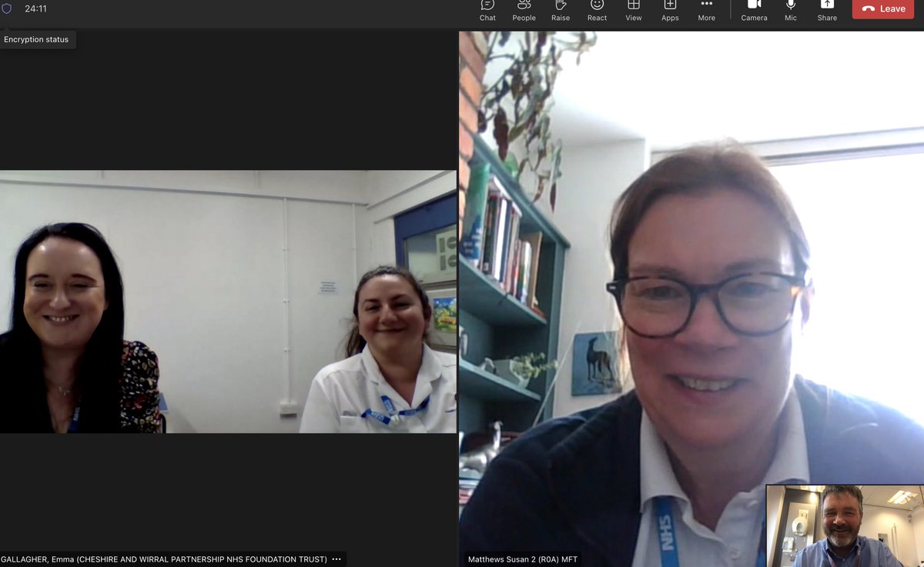924x567 pixels.
Task: Open the Chat panel
Action: [x=487, y=11]
